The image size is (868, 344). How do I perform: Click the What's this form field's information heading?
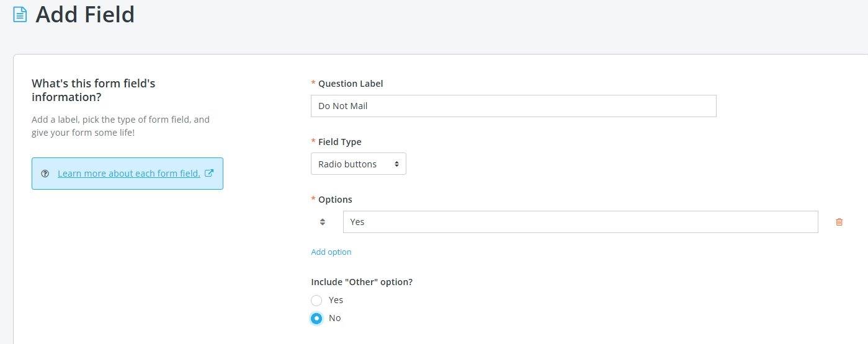(93, 90)
